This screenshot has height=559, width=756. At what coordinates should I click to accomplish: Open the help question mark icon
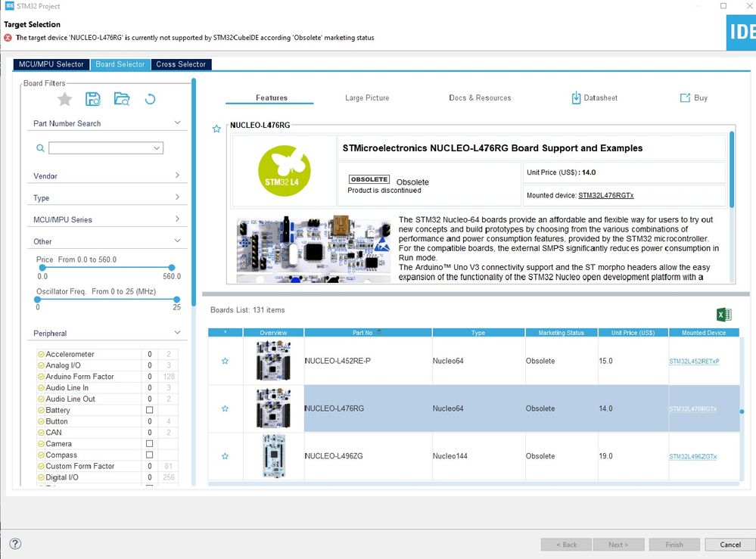15,544
